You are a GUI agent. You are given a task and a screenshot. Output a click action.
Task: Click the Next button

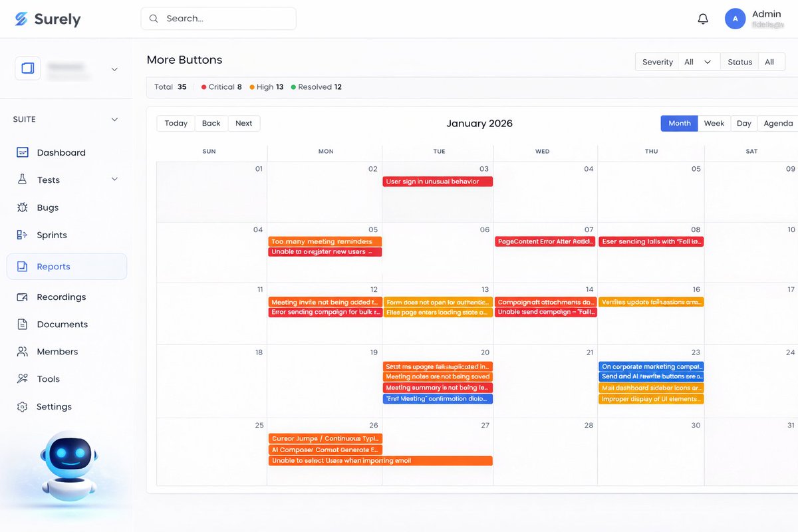[x=244, y=123]
